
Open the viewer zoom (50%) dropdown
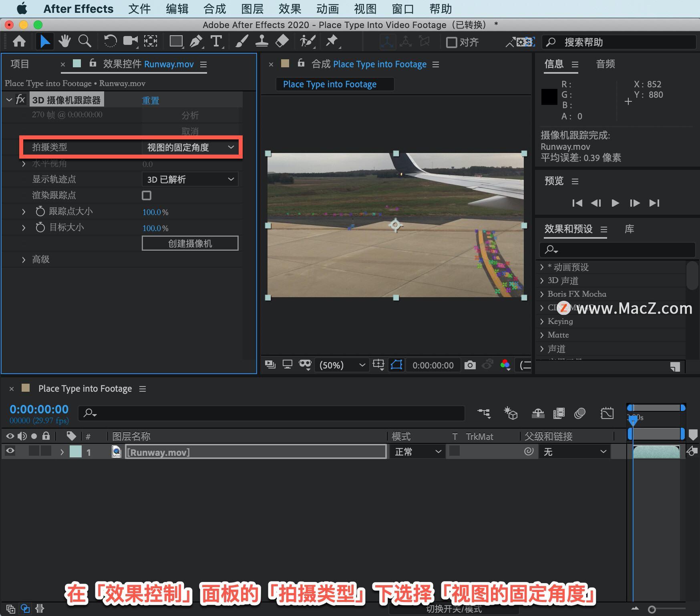(342, 365)
